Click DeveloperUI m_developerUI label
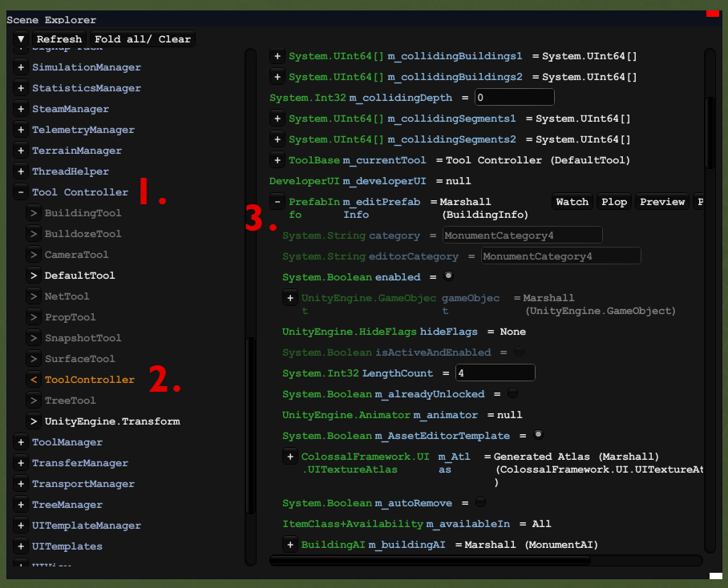728x588 pixels. coord(347,181)
